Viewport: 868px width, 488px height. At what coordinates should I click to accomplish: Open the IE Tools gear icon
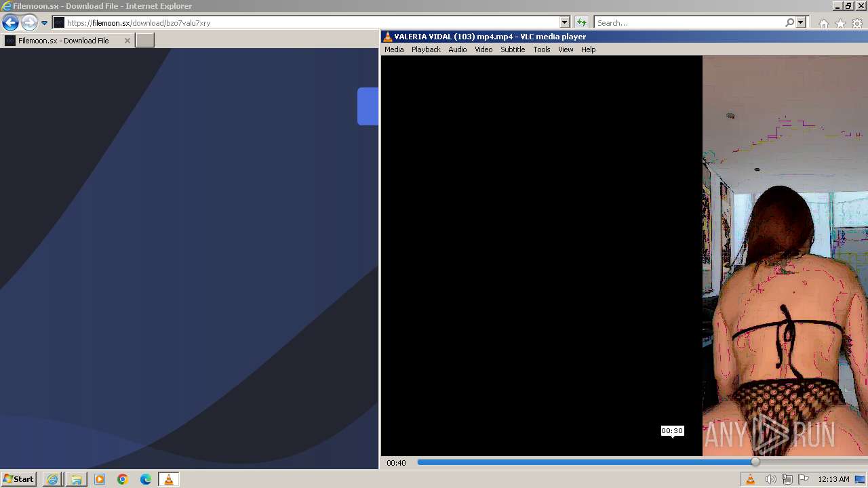coord(857,23)
